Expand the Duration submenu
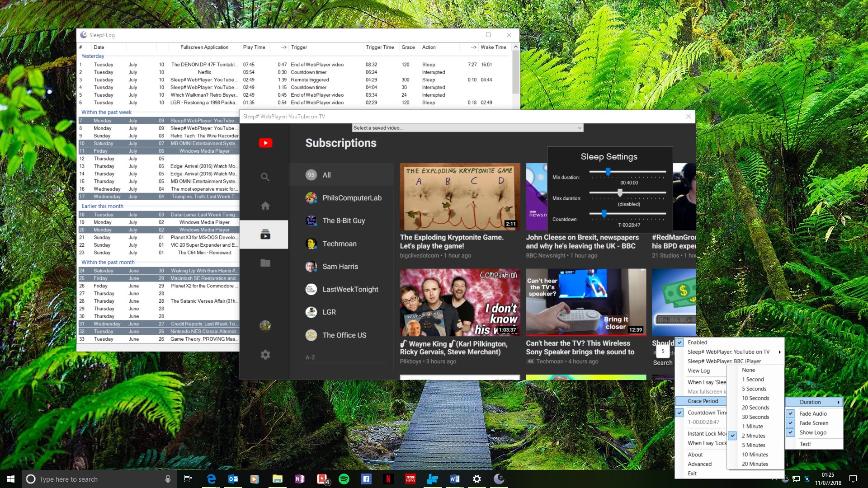Viewport: 868px width, 488px height. pos(814,402)
